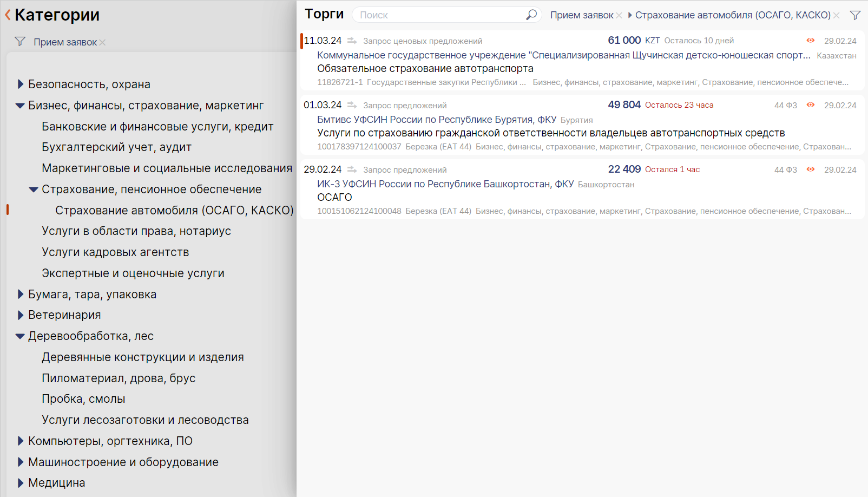The image size is (868, 497).
Task: Select Услуги лесозаготовки и лесоводства
Action: point(145,420)
